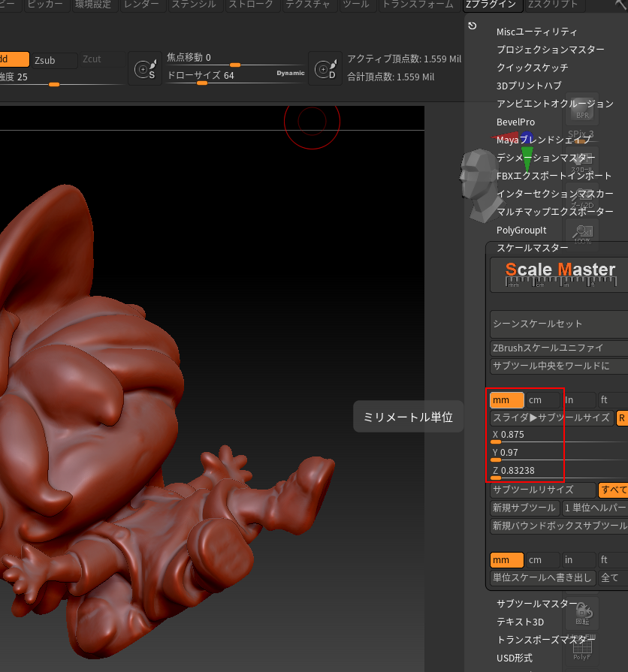The height and width of the screenshot is (672, 628).
Task: Select cm unit in top units row
Action: (x=542, y=400)
